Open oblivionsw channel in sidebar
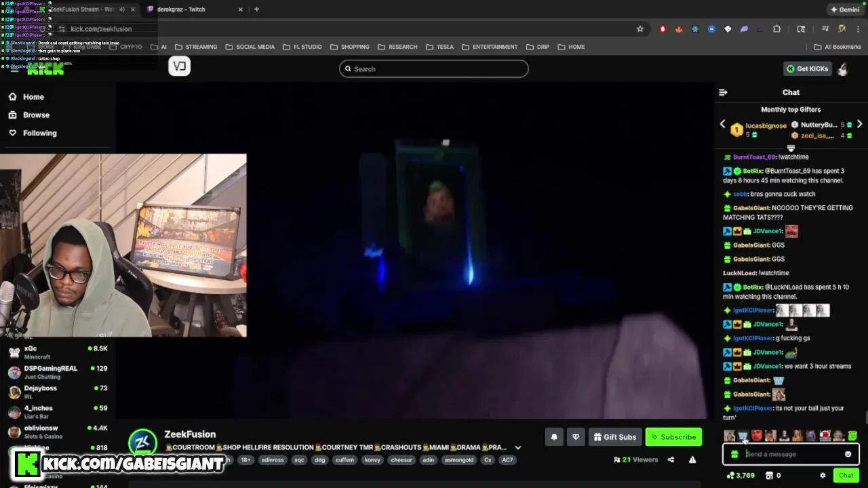The width and height of the screenshot is (868, 488). click(x=58, y=431)
